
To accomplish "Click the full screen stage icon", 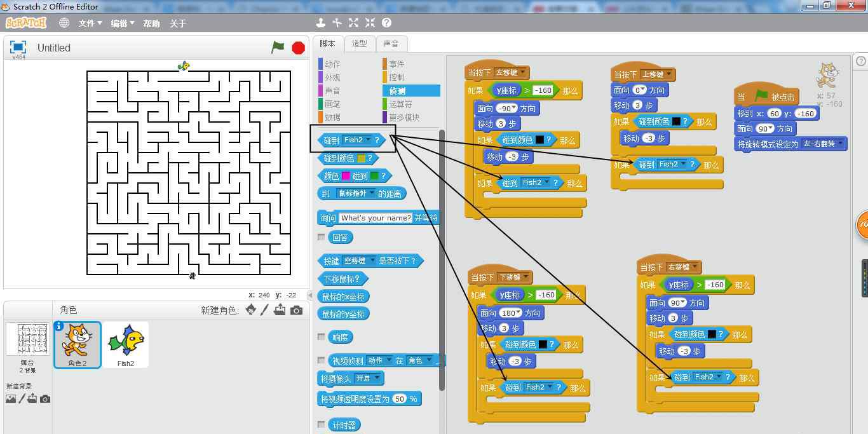I will pyautogui.click(x=18, y=47).
